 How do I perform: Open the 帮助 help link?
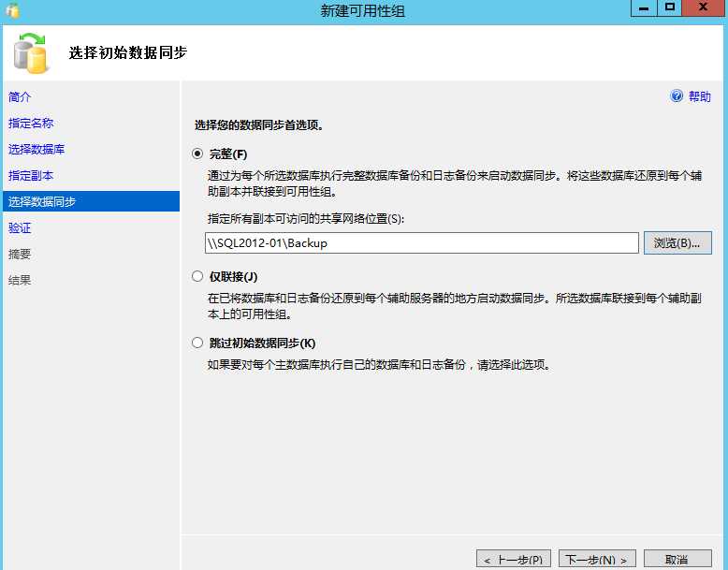[699, 96]
